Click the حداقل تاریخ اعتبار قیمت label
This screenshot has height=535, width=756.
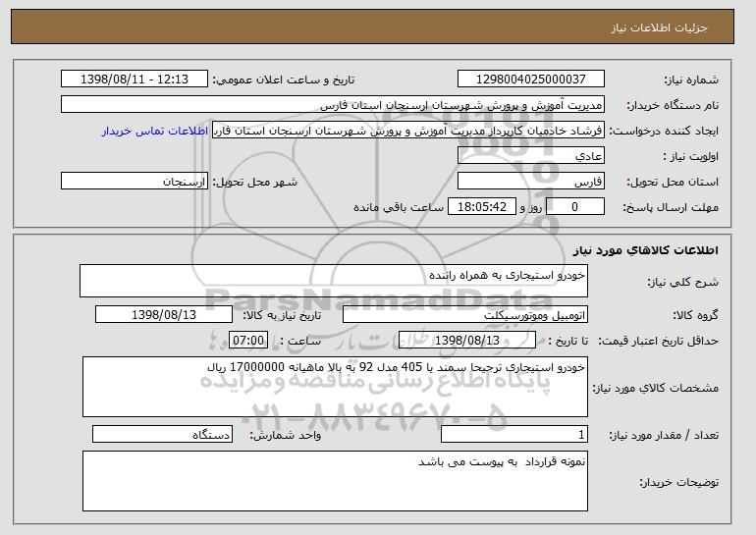[659, 341]
